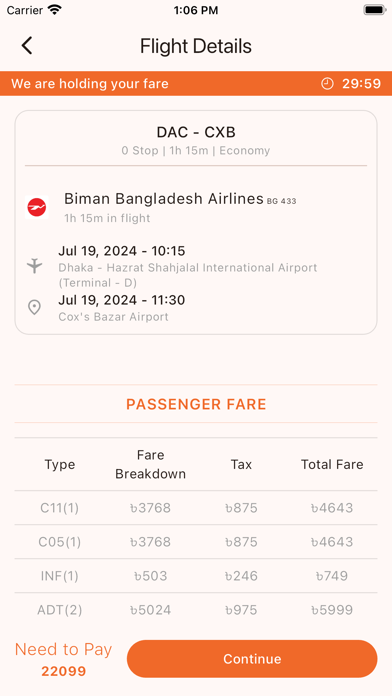Screen dimensions: 392x696
Task: Tap the Fare Breakdown column header
Action: point(150,464)
